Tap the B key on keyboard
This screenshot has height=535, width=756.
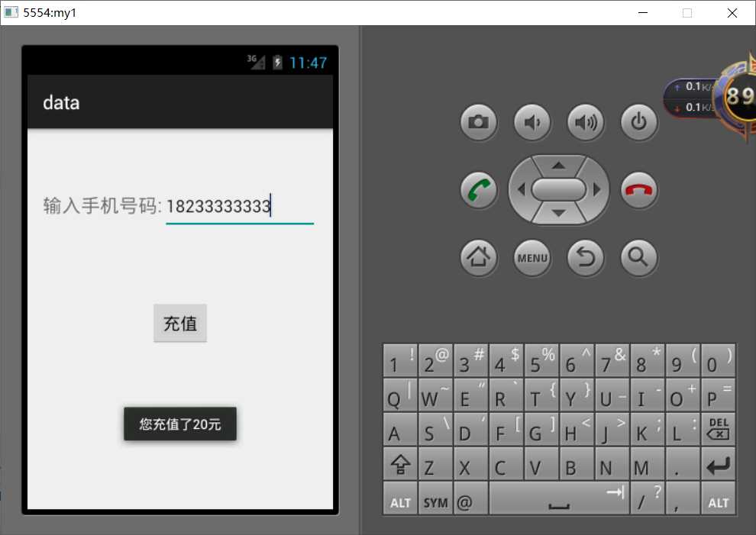click(x=577, y=464)
